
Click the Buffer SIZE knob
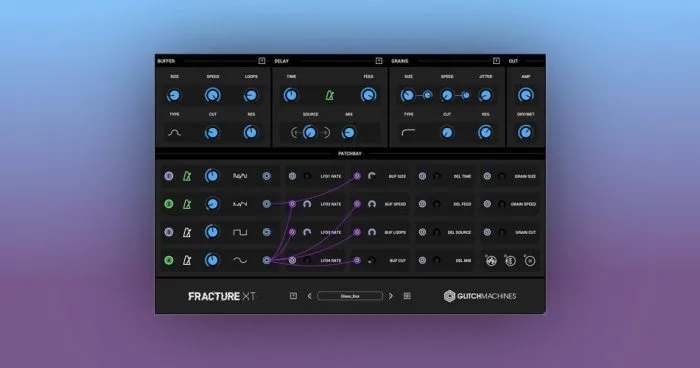174,95
